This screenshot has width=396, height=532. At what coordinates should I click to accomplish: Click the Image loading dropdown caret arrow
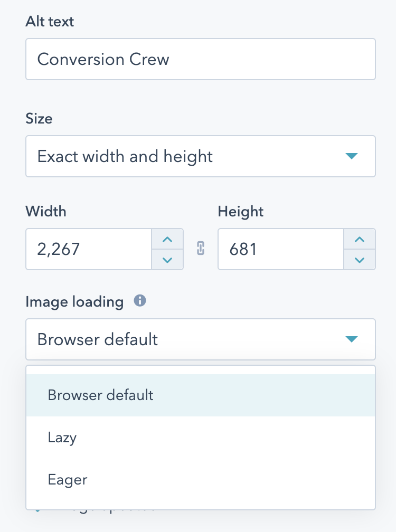tap(351, 339)
